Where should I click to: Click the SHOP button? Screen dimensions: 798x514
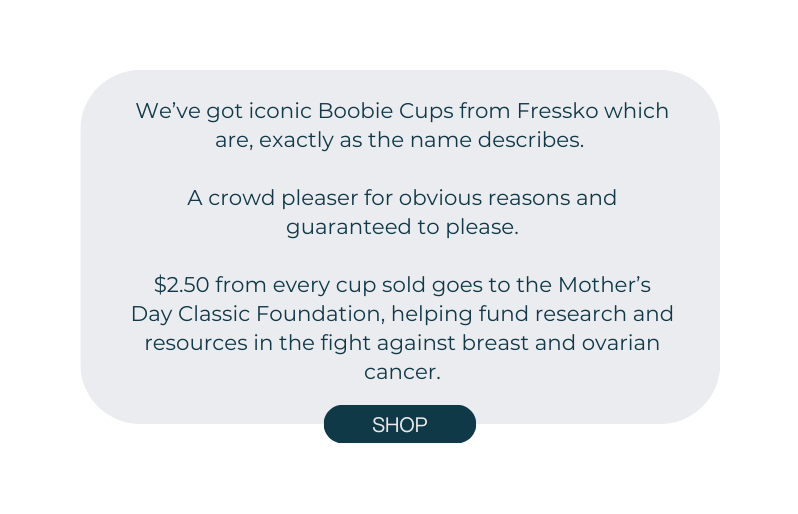pyautogui.click(x=400, y=424)
